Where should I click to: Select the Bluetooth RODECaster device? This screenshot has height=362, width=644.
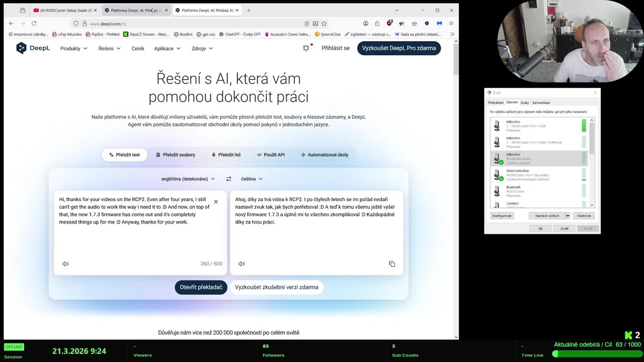click(x=538, y=191)
